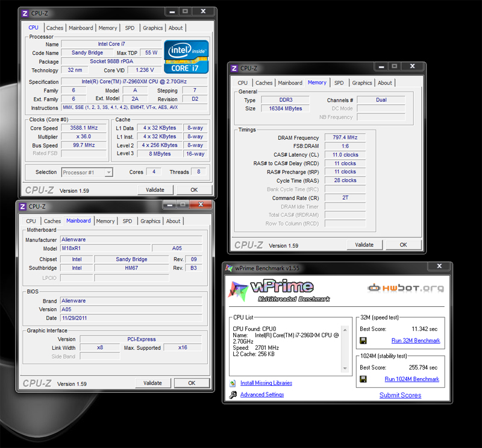Click the 32M best score 11.342 sec
Viewport: 482px width, 448px height.
[424, 329]
